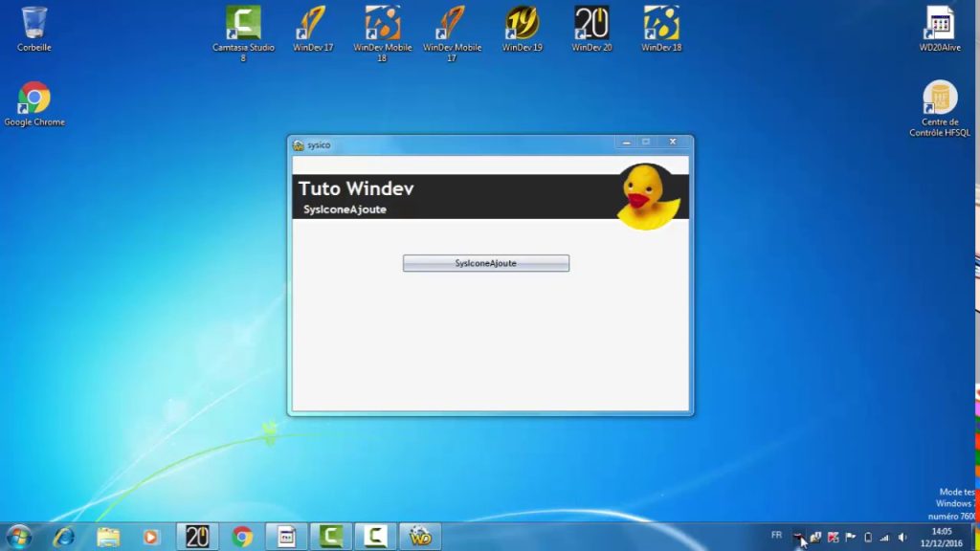
Task: Click the 'Tuto Windev' heading text
Action: tap(356, 188)
